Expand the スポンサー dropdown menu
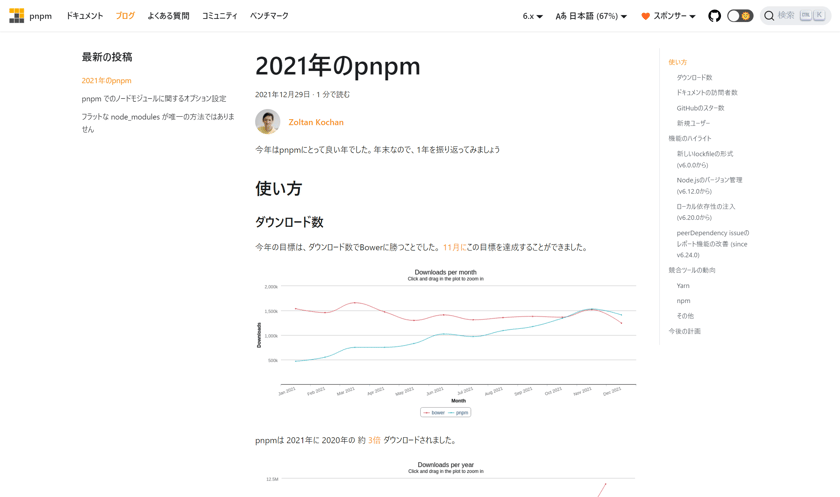840x497 pixels. click(669, 16)
